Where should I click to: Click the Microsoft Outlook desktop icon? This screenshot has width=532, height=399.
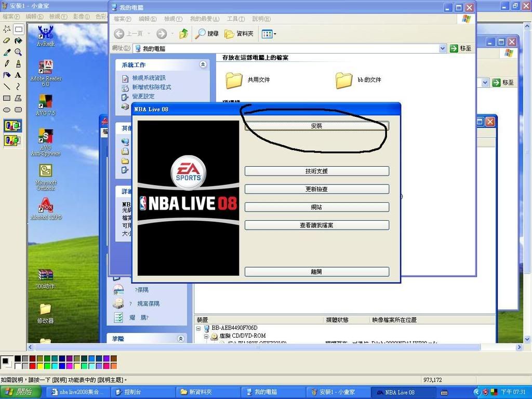(x=46, y=177)
